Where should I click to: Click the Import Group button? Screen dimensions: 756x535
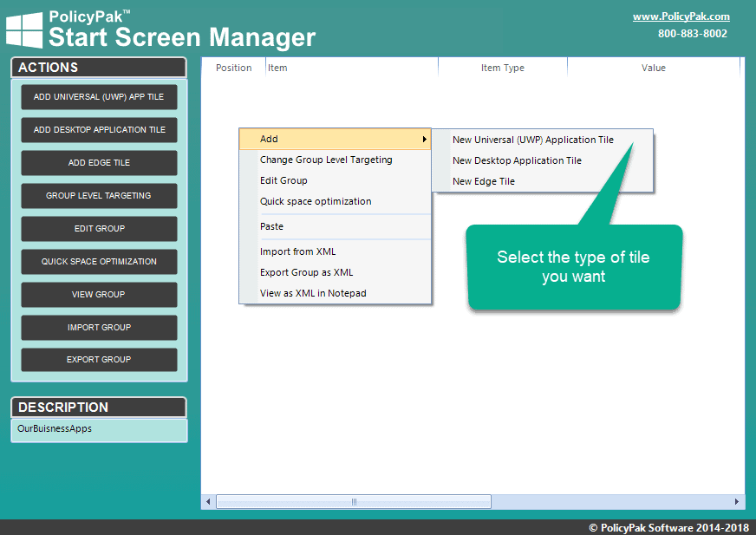pyautogui.click(x=99, y=327)
